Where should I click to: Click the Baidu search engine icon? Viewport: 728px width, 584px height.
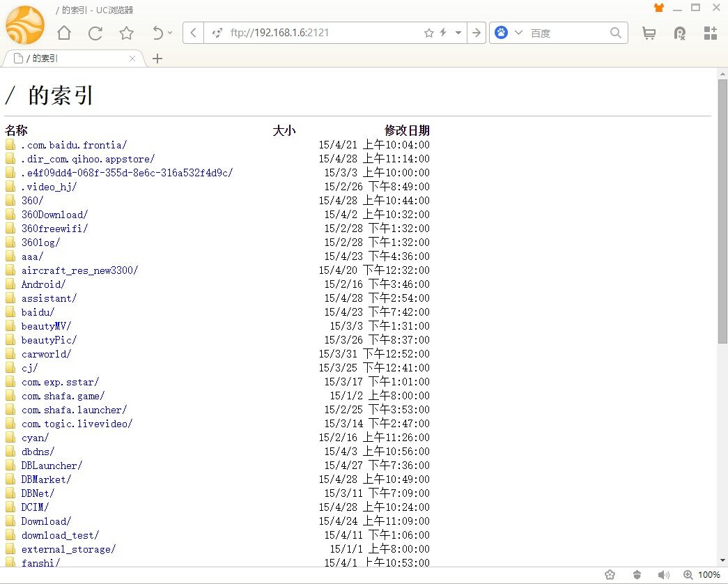(x=502, y=33)
